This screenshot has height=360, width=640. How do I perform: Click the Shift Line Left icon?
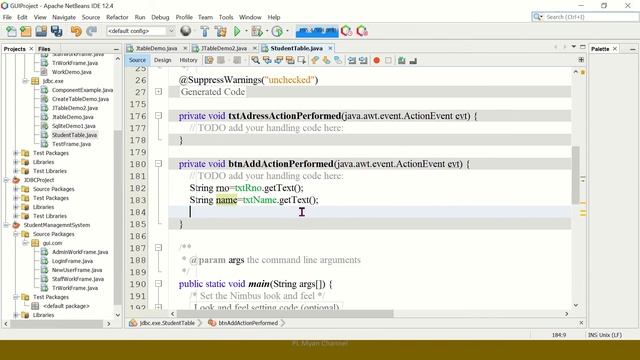pyautogui.click(x=351, y=60)
